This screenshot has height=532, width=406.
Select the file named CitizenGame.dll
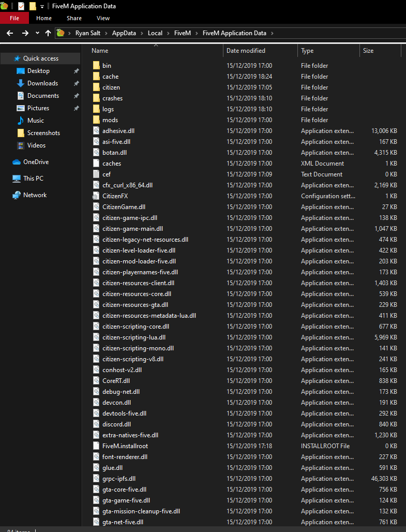124,206
